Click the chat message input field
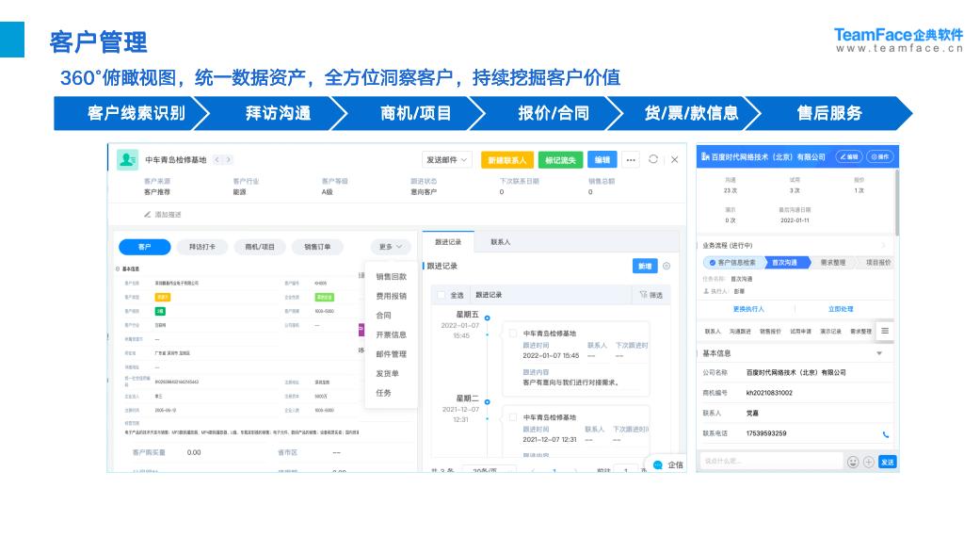 tap(771, 462)
